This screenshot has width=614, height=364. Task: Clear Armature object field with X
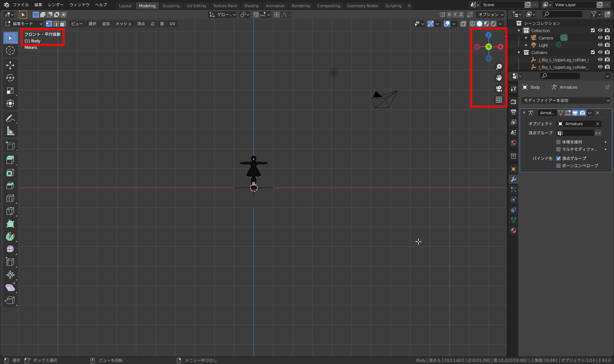(x=598, y=124)
